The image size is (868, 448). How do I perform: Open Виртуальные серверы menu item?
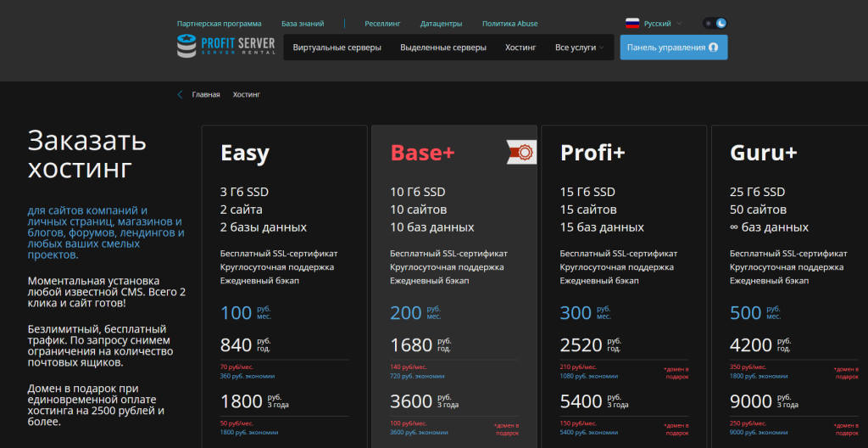(337, 48)
